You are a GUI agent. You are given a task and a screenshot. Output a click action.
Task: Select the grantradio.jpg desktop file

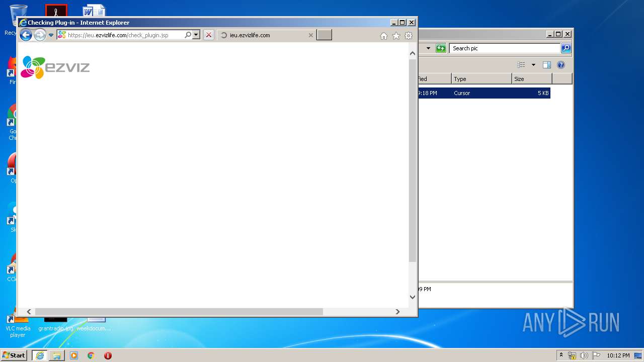(x=55, y=325)
